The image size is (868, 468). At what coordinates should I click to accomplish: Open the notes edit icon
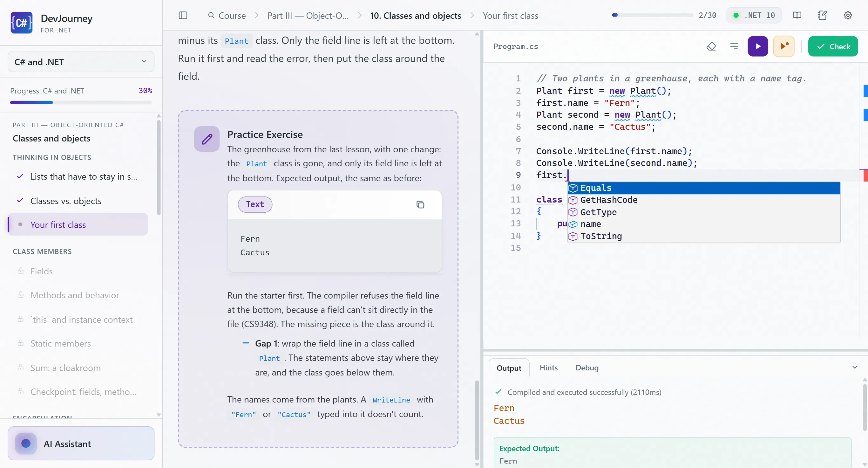pos(823,16)
